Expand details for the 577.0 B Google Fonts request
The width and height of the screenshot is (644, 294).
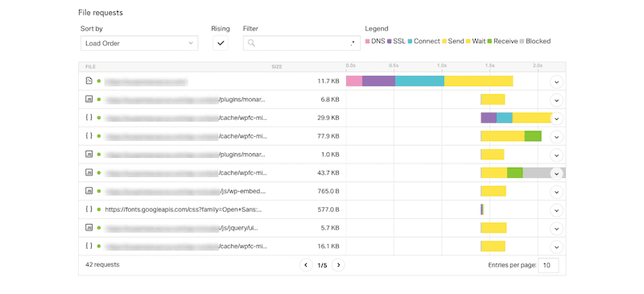[556, 210]
